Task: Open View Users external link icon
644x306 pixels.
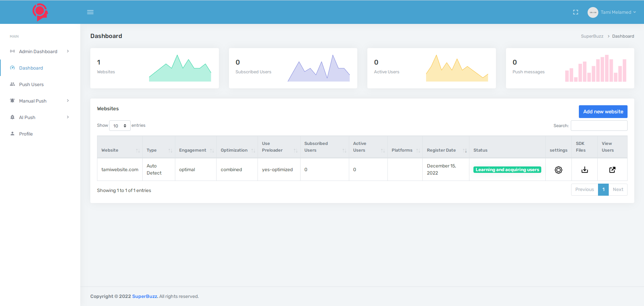Action: [612, 170]
